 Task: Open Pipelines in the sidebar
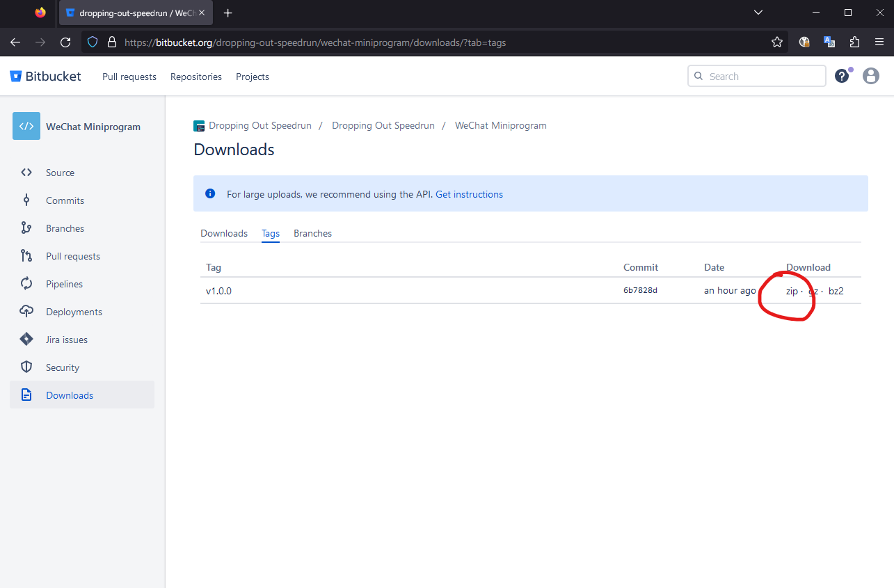pyautogui.click(x=64, y=284)
